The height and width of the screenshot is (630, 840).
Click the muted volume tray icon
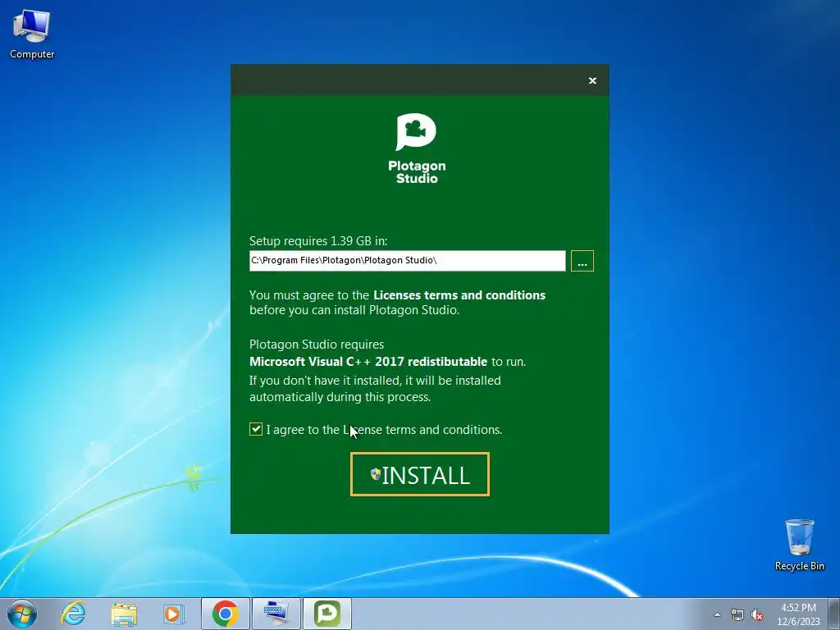click(757, 614)
